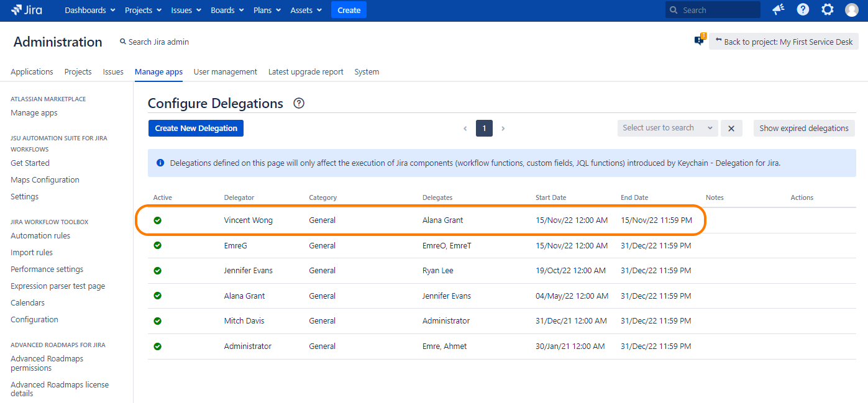Switch to the User management tab
The height and width of the screenshot is (403, 868).
225,72
